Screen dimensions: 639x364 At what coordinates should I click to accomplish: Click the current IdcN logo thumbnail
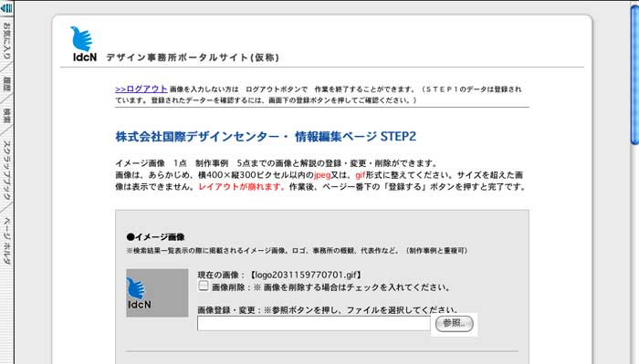pos(157,293)
